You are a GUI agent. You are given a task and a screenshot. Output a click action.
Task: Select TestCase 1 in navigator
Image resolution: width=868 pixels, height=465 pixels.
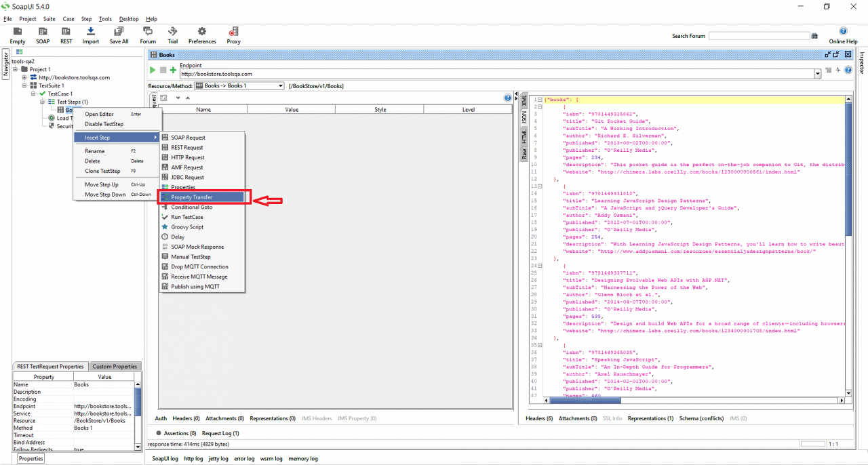[60, 94]
